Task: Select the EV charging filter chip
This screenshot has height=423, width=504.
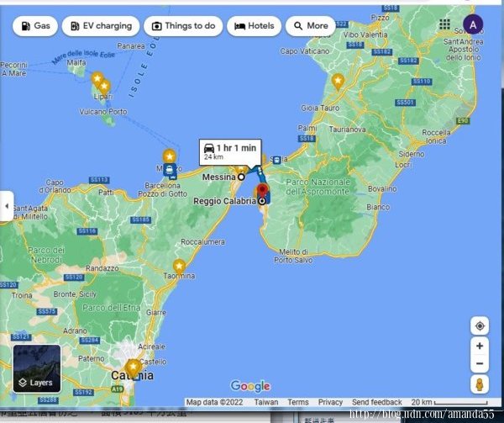Action: pos(100,26)
